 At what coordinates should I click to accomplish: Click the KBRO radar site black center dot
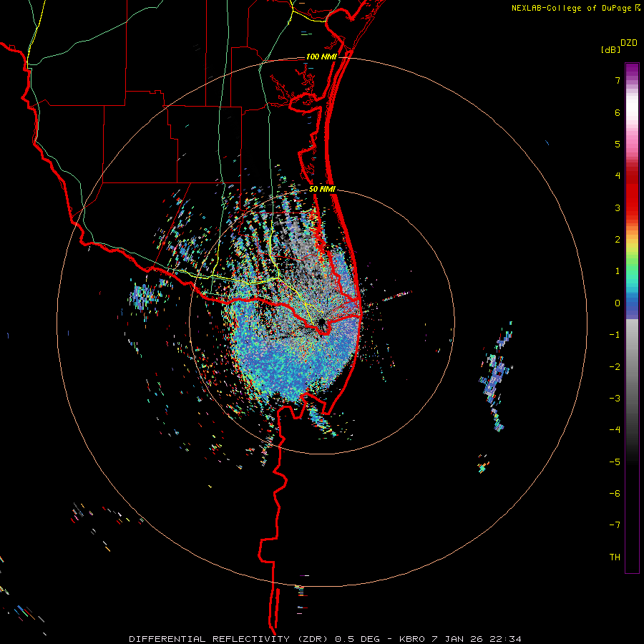[x=321, y=321]
